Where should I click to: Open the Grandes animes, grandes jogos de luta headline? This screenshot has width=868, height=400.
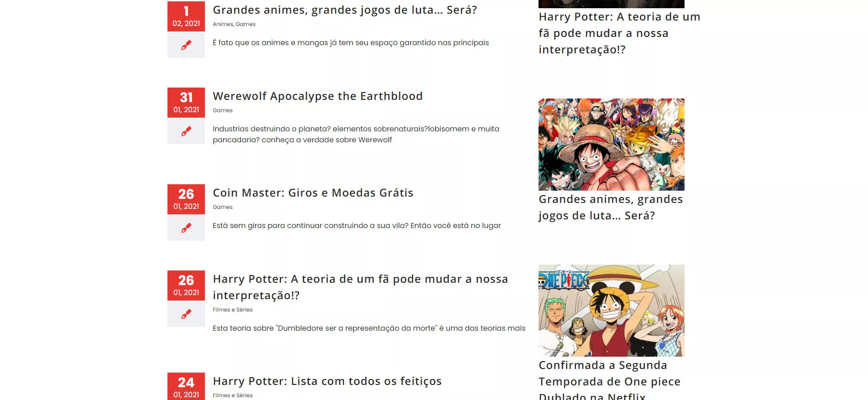point(345,10)
